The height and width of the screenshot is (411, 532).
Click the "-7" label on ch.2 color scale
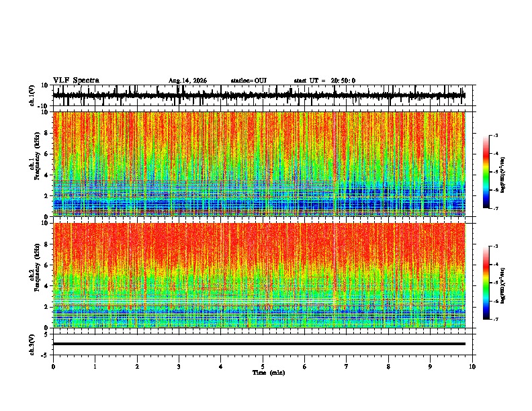pos(495,319)
